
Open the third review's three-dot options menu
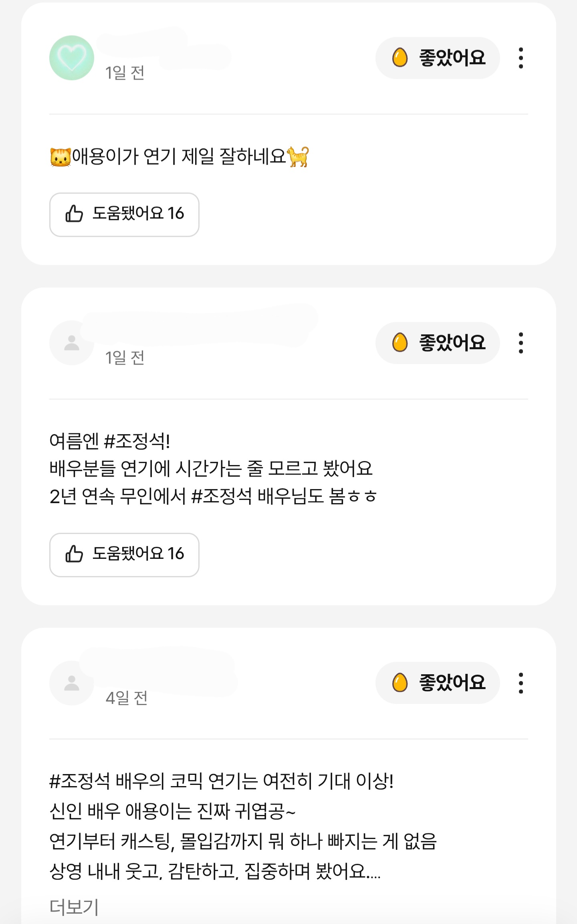(521, 683)
